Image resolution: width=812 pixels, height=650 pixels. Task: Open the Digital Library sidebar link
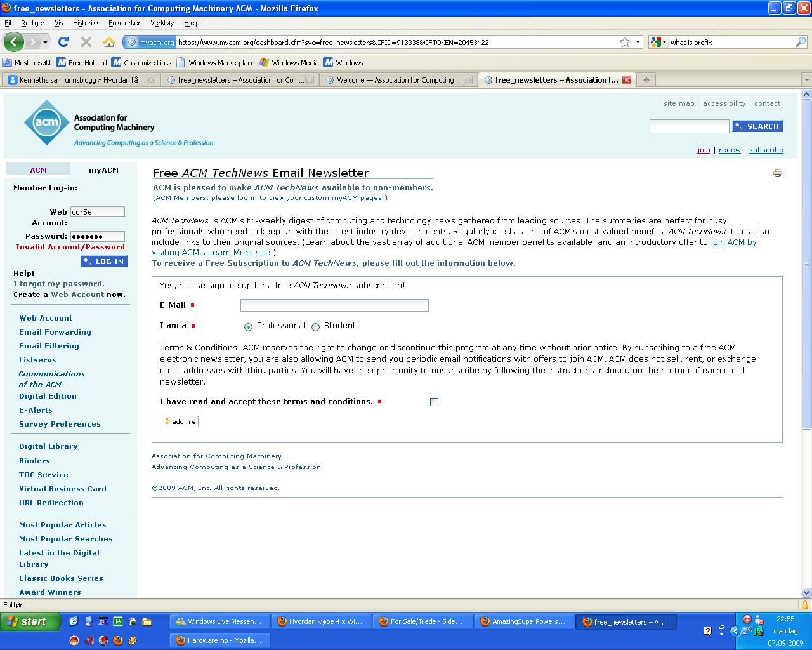tap(48, 446)
